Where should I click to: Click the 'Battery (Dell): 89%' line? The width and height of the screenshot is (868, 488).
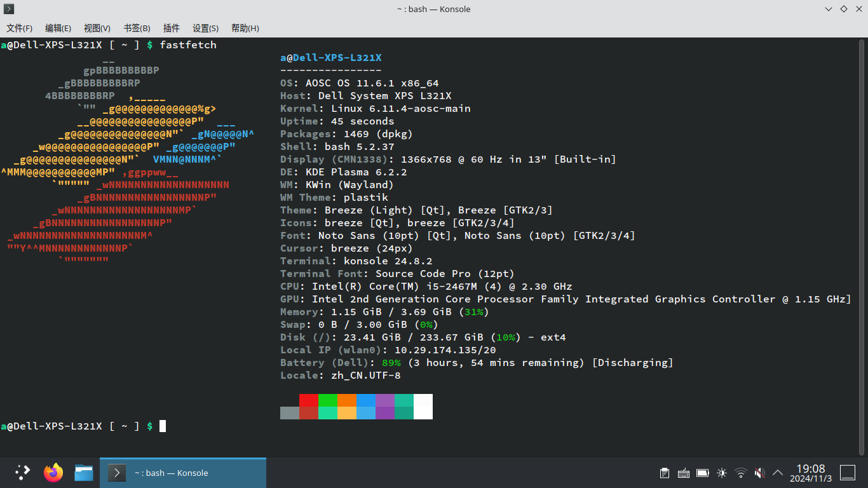coord(477,363)
